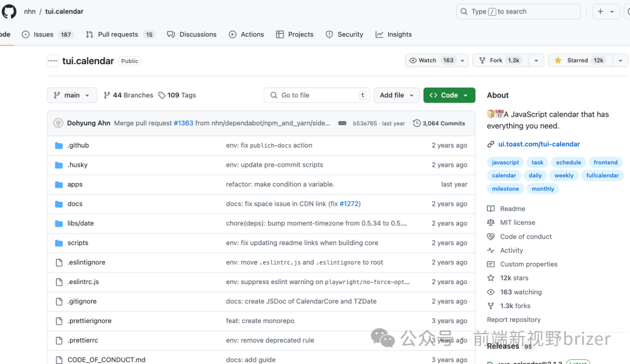Viewport: 630px width, 364px height.
Task: Open the Issues tab
Action: pos(48,34)
